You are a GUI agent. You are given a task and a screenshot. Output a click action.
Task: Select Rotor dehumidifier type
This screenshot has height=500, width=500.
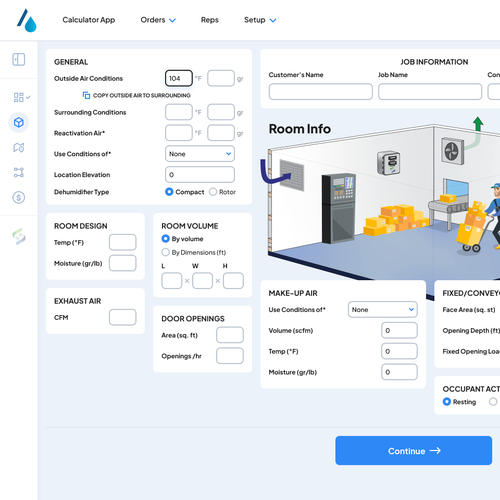pos(213,192)
